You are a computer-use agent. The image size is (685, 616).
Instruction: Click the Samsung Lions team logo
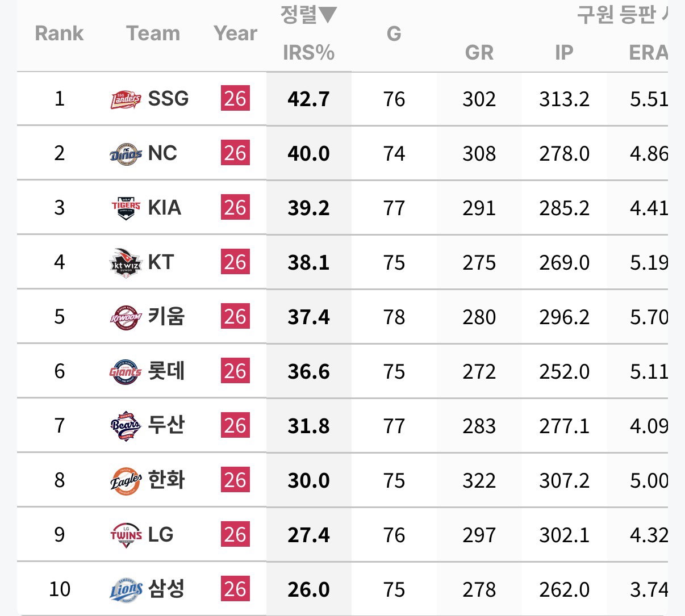tap(126, 589)
